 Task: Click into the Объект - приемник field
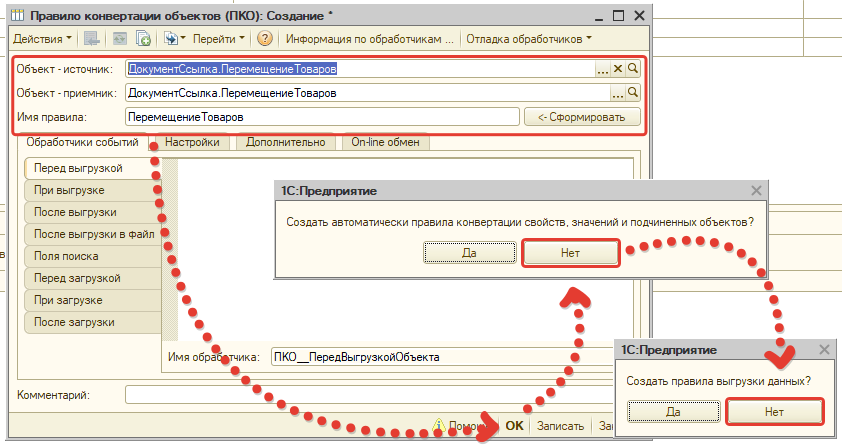(x=368, y=93)
